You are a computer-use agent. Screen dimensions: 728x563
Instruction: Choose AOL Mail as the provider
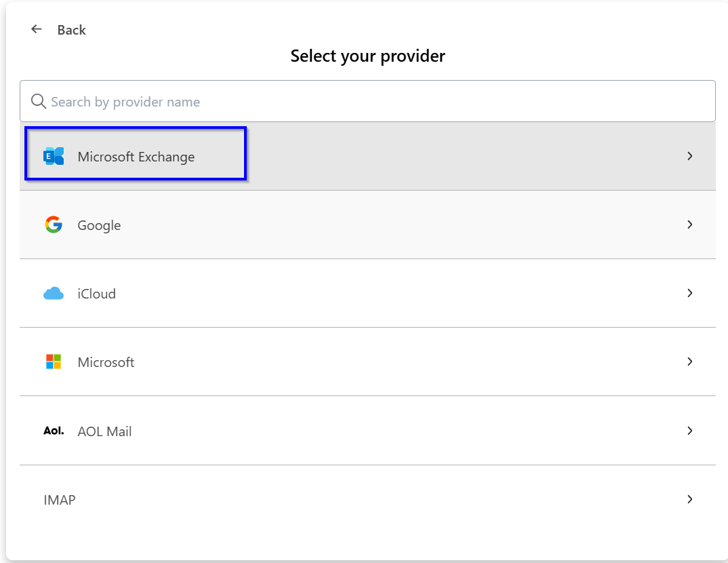pos(104,431)
